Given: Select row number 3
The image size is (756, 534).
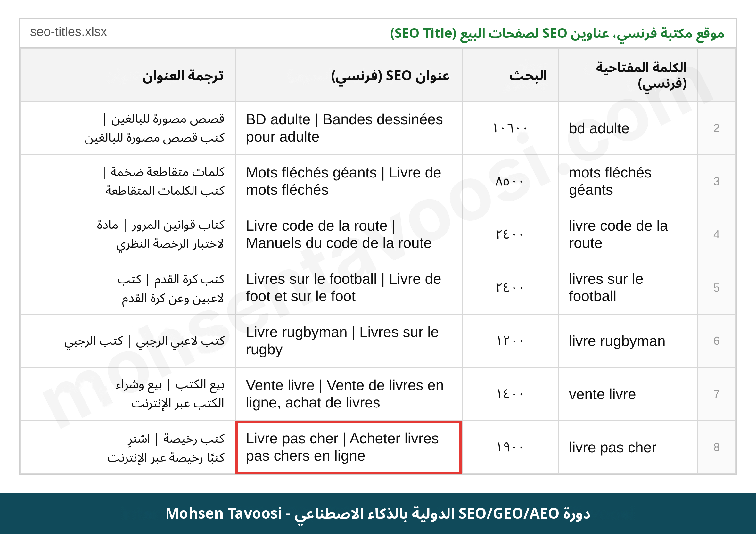Looking at the screenshot, I should pyautogui.click(x=717, y=181).
